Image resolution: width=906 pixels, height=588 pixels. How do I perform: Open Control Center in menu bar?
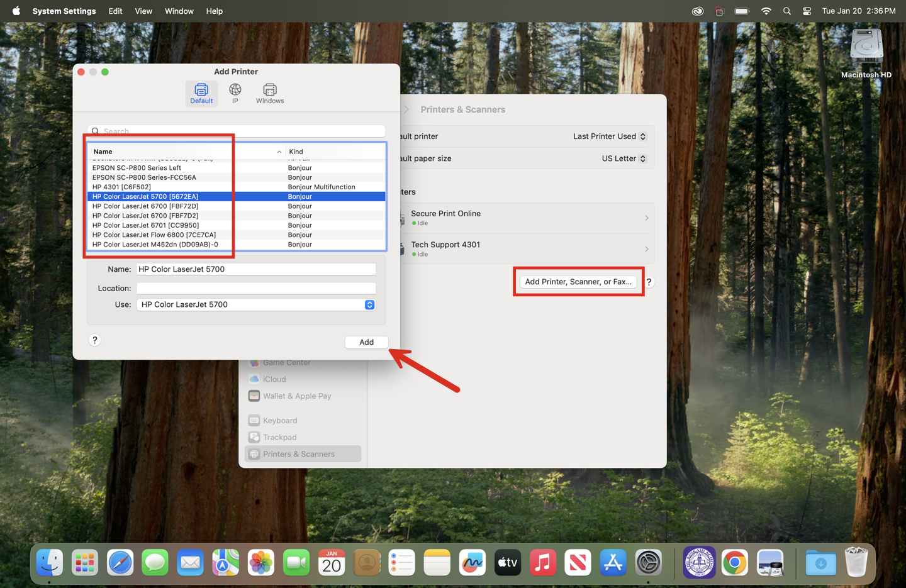[x=807, y=11]
